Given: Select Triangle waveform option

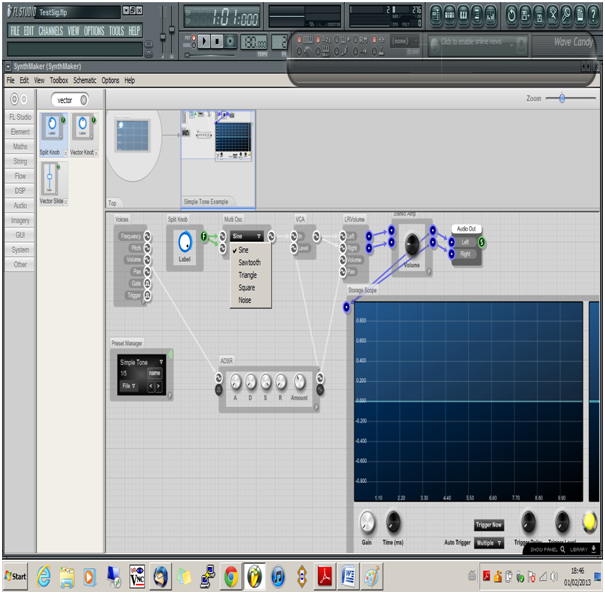Looking at the screenshot, I should [x=248, y=275].
